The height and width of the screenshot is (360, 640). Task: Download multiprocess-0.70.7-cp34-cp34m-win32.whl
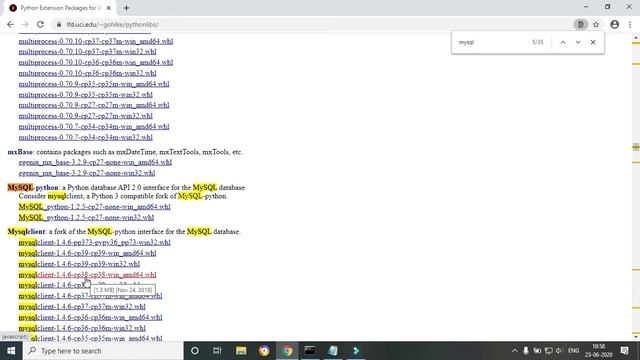tap(86, 138)
